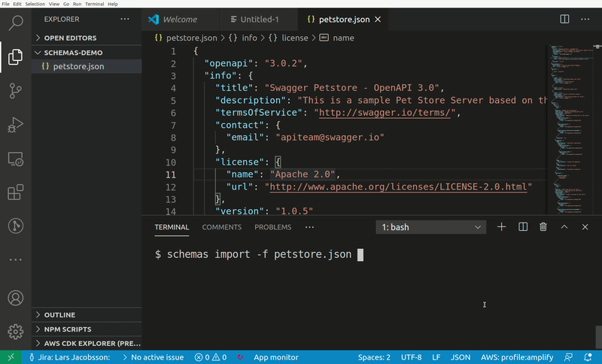Split the terminal pane
Viewport: 602px width, 364px height.
tap(523, 227)
